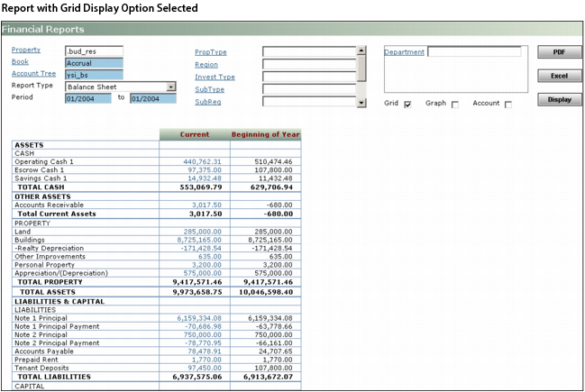This screenshot has width=585, height=392.
Task: Click the PDF export button
Action: point(559,53)
